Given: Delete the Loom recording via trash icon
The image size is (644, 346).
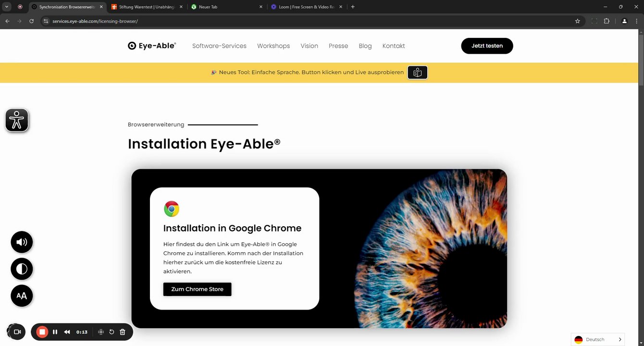Looking at the screenshot, I should click(x=123, y=332).
